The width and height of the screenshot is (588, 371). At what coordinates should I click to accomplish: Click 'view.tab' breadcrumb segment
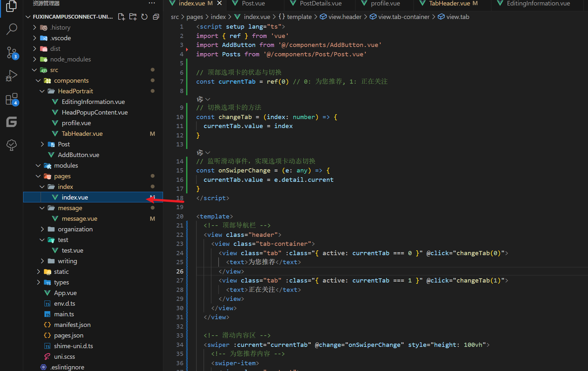pos(458,17)
